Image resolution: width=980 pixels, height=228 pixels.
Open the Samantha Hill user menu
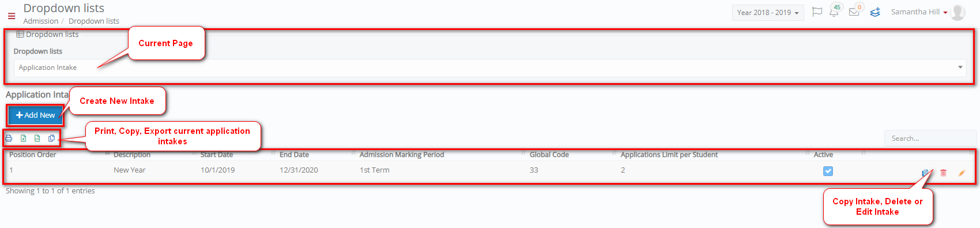click(x=919, y=12)
